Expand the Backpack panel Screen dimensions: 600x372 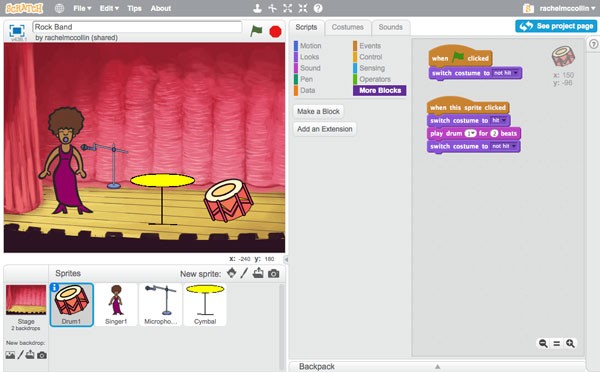tap(437, 366)
